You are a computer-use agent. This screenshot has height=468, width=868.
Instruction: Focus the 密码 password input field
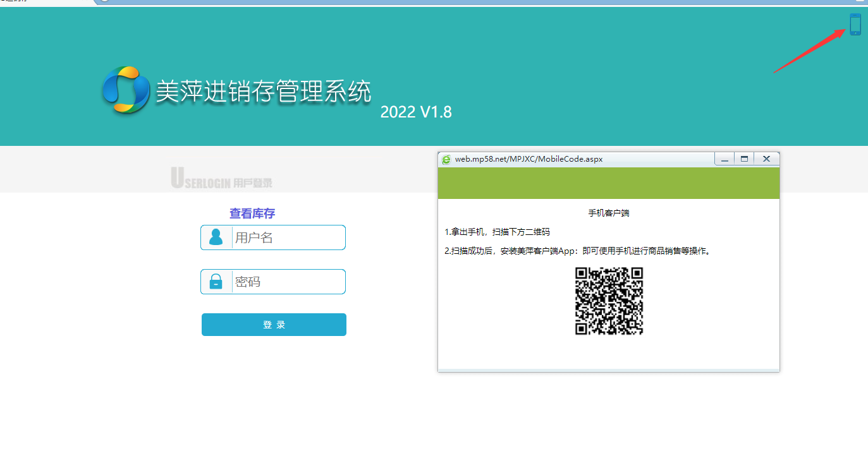[288, 282]
